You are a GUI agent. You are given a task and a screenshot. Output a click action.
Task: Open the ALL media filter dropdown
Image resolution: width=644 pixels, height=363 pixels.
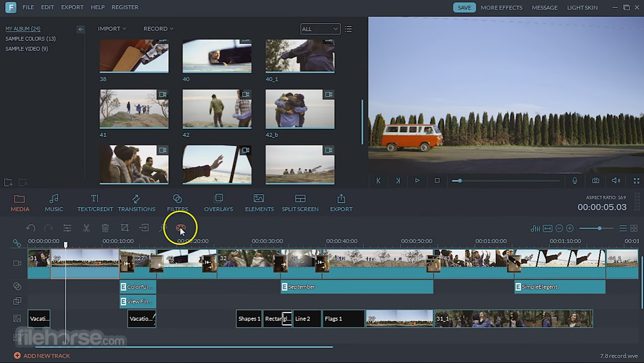coord(320,29)
